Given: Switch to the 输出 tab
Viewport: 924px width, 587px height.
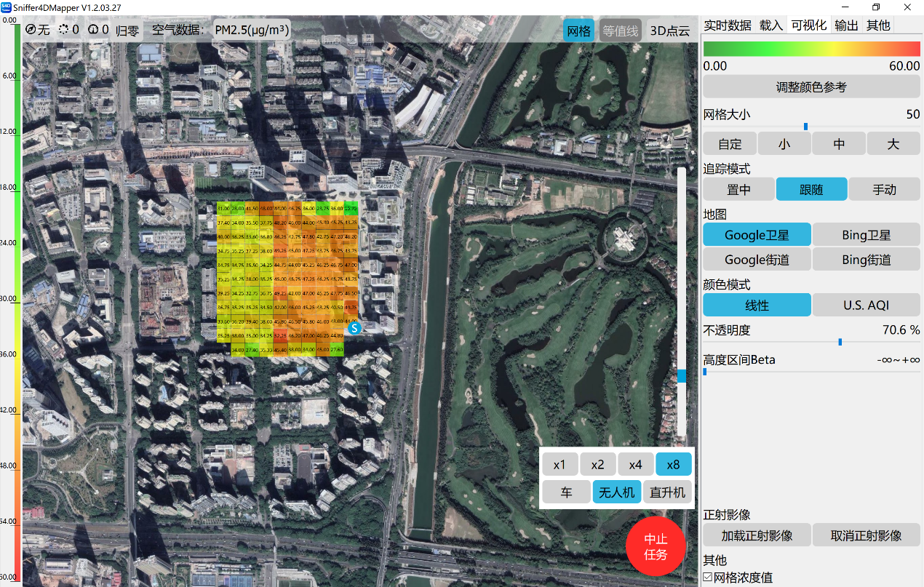Looking at the screenshot, I should pyautogui.click(x=846, y=25).
